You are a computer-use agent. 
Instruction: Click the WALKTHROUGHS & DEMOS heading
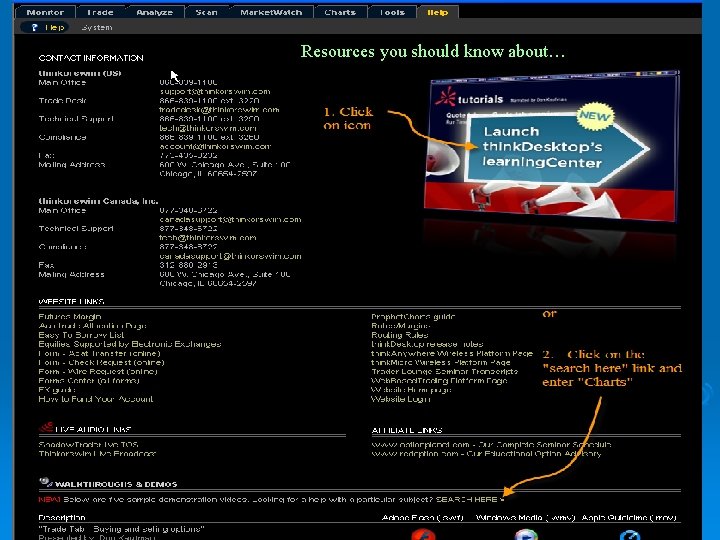coord(116,484)
